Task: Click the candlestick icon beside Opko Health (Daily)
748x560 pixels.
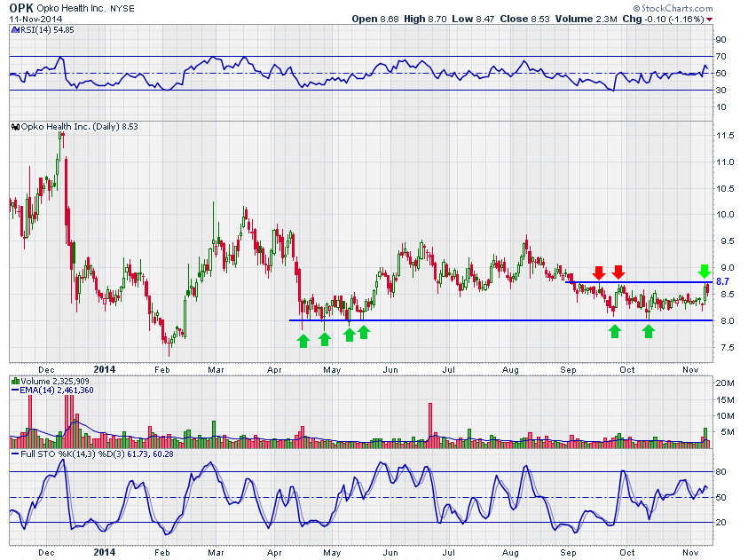Action: [13, 127]
